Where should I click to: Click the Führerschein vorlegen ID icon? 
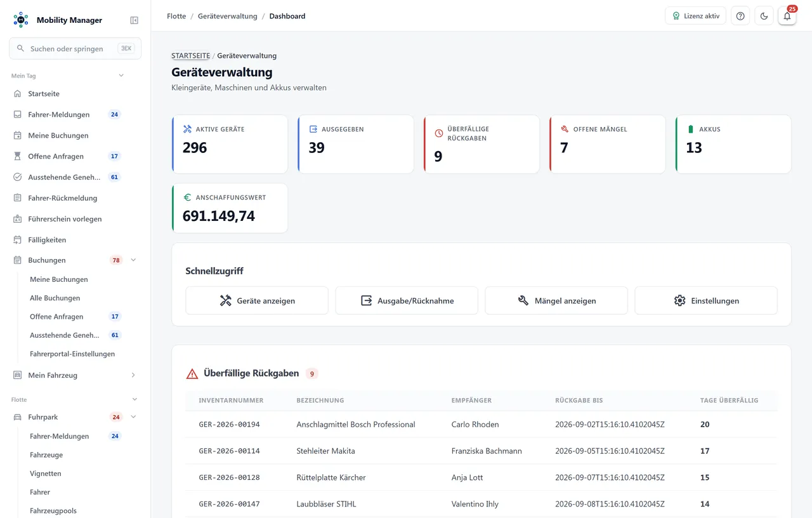[17, 219]
